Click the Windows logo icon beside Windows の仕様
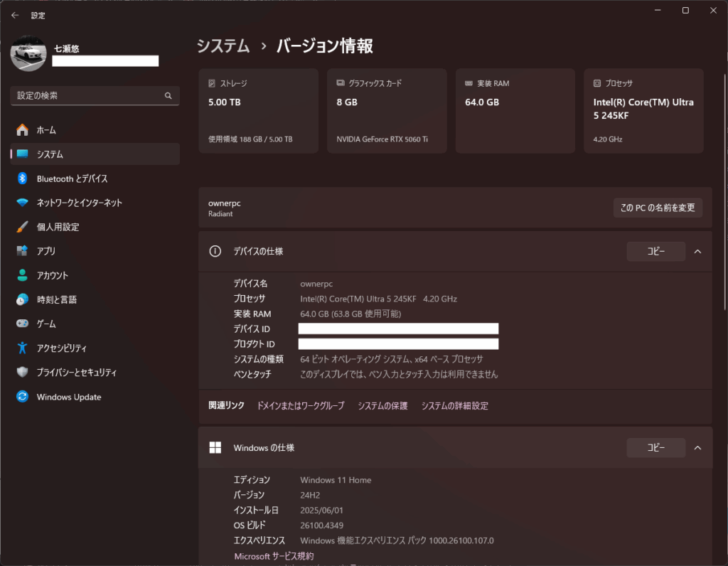 215,447
